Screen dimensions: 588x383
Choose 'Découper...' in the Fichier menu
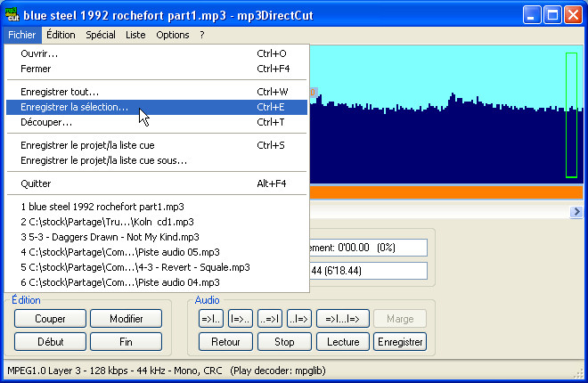[x=46, y=122]
